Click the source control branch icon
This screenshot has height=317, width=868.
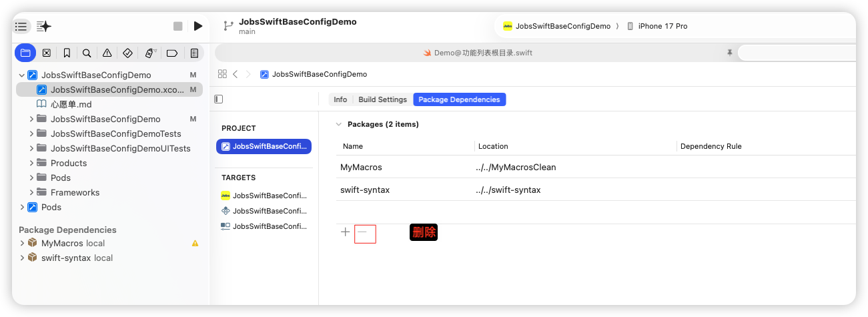click(228, 26)
